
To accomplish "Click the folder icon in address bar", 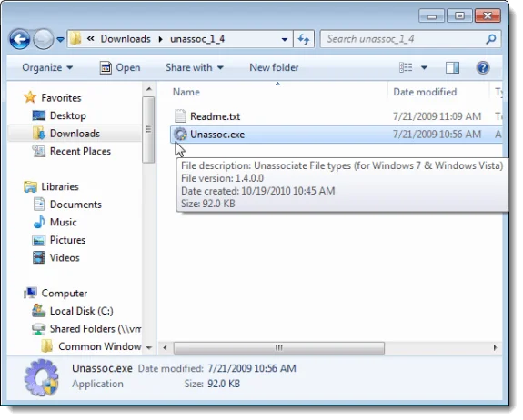I will 75,39.
